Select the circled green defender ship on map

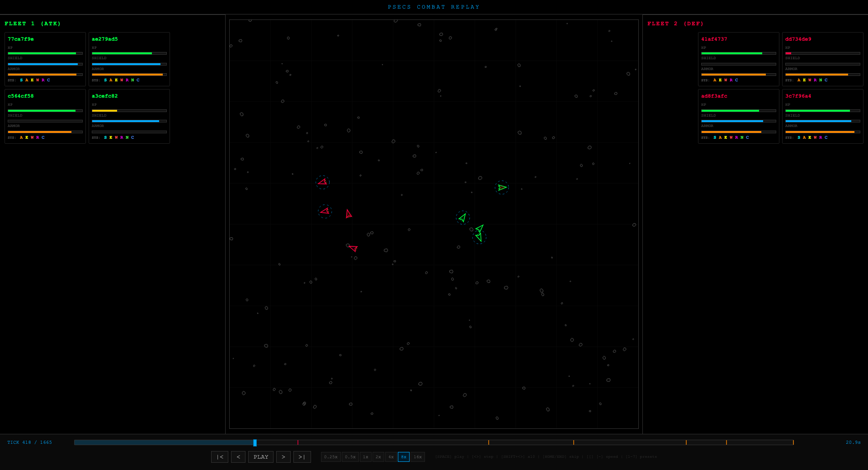pos(502,187)
